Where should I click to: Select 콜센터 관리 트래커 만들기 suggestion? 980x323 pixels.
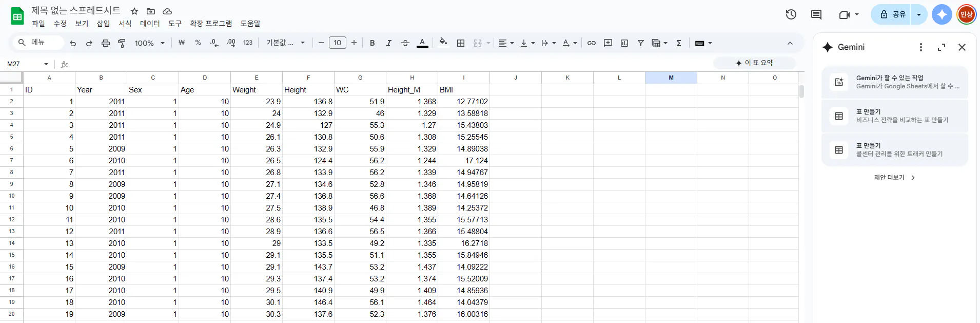tap(895, 150)
